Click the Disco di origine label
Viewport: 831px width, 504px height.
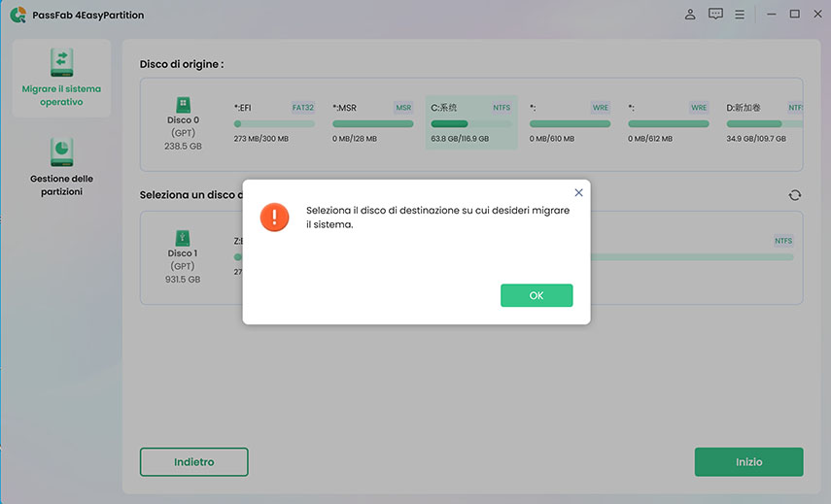point(181,64)
